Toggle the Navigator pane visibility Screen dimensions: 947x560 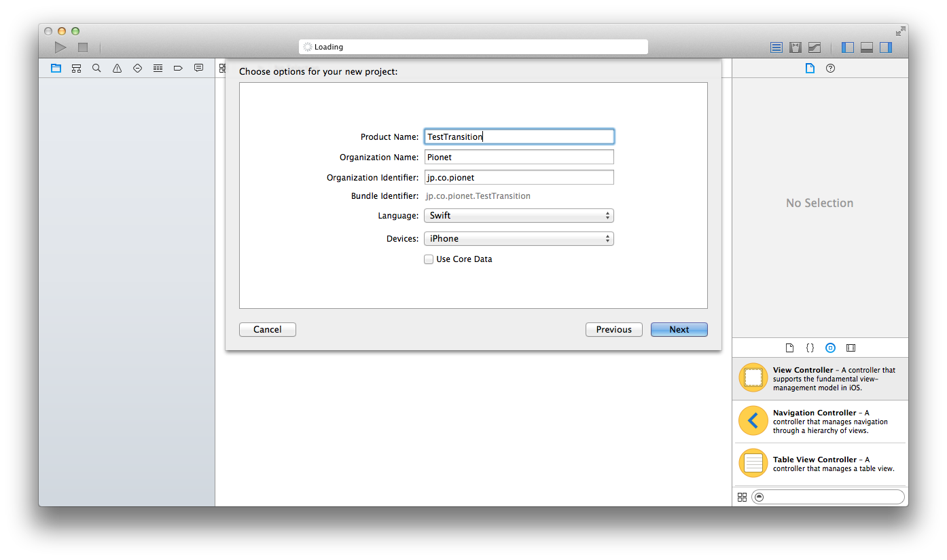pyautogui.click(x=848, y=48)
